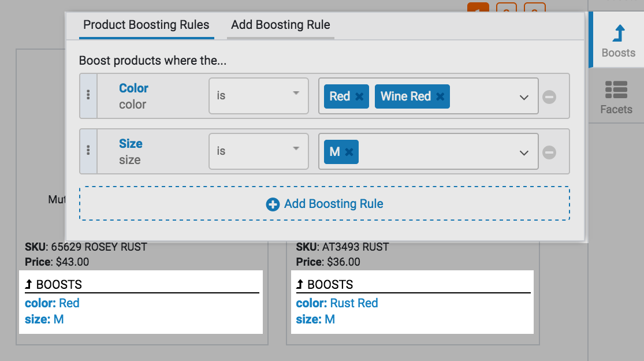Expand the Color values dropdown chevron
This screenshot has width=644, height=361.
pyautogui.click(x=524, y=97)
